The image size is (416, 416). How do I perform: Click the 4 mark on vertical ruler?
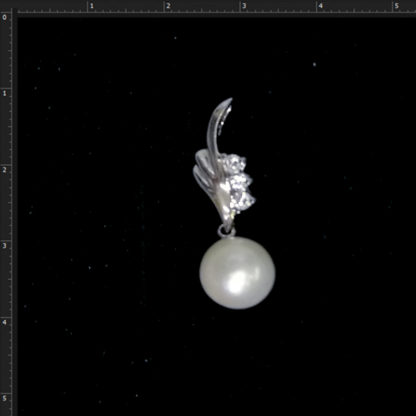(4, 322)
